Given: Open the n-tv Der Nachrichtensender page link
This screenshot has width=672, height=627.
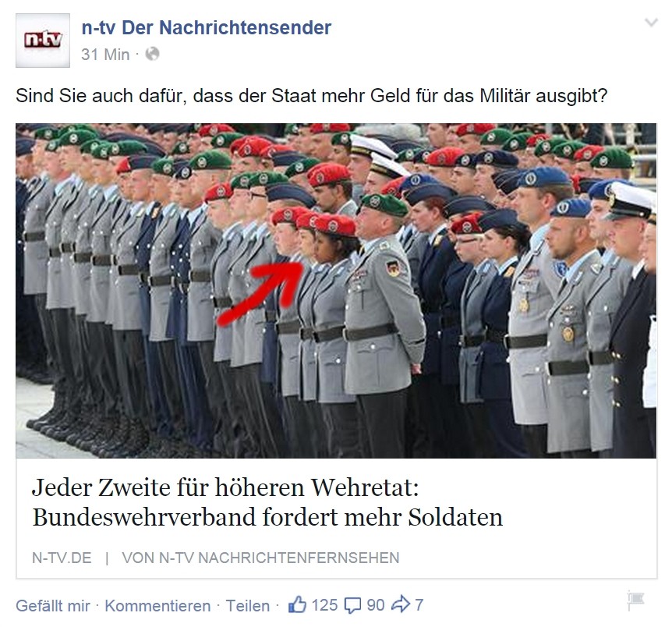Looking at the screenshot, I should (x=206, y=28).
